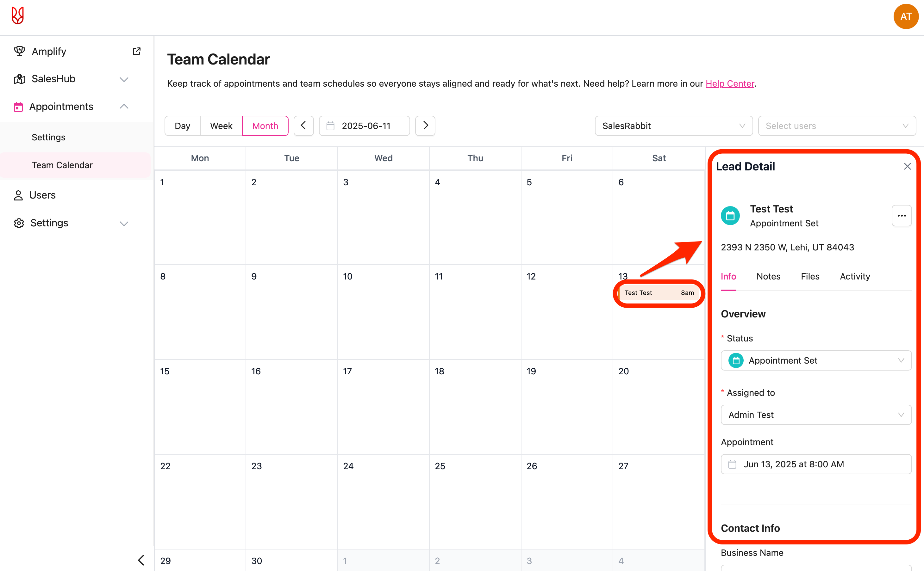Switch calendar to Week view

click(x=221, y=126)
